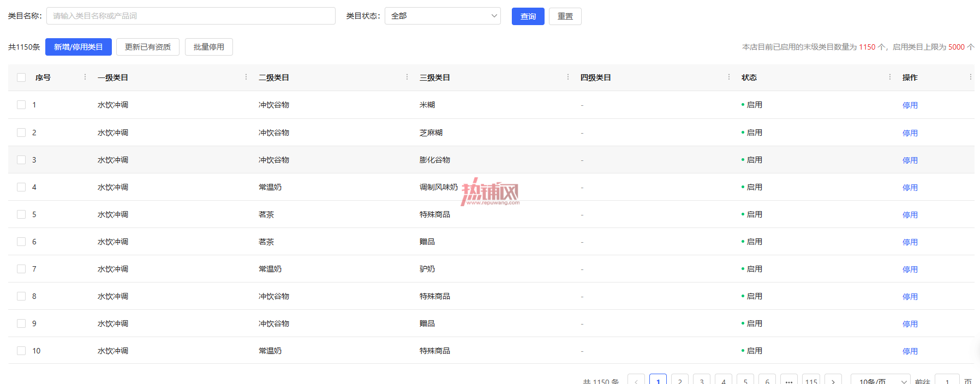Open column menu dots for 序号 header
The width and height of the screenshot is (980, 384).
(x=85, y=77)
